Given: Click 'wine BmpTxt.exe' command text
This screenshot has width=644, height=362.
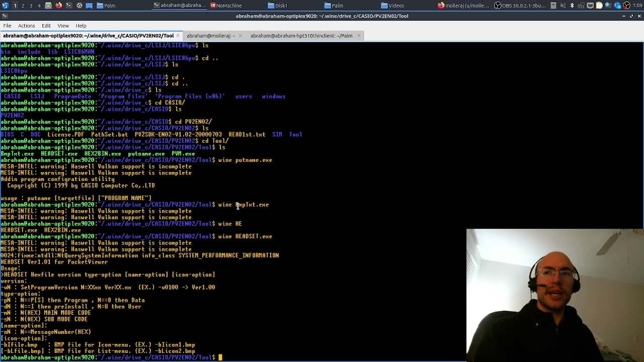Looking at the screenshot, I should [x=244, y=205].
